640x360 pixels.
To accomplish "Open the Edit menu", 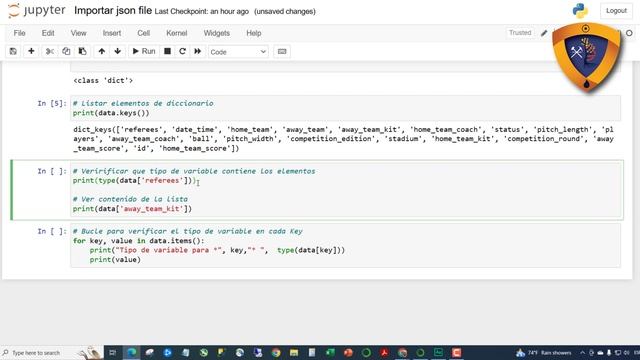I will point(48,33).
